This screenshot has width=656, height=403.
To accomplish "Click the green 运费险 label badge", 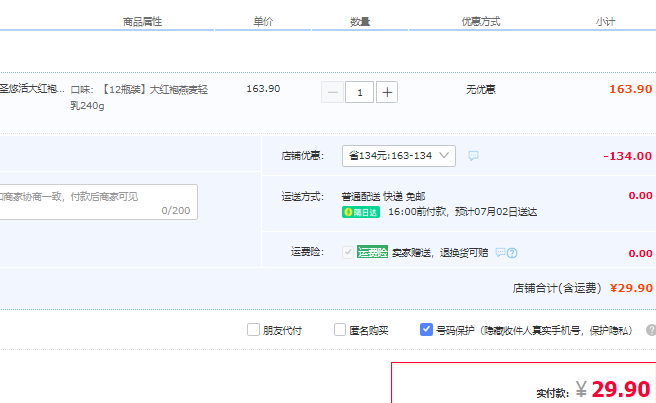I will coord(372,252).
